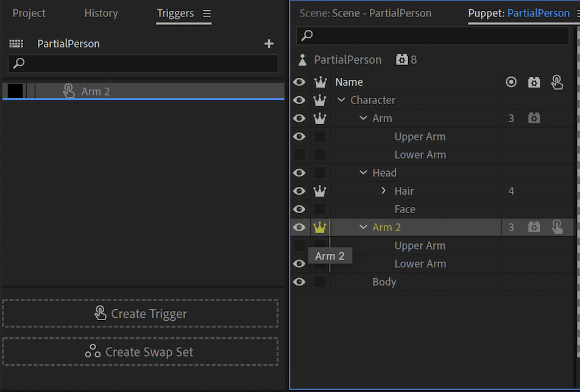Expand the Hair group
The height and width of the screenshot is (392, 580).
coord(383,191)
